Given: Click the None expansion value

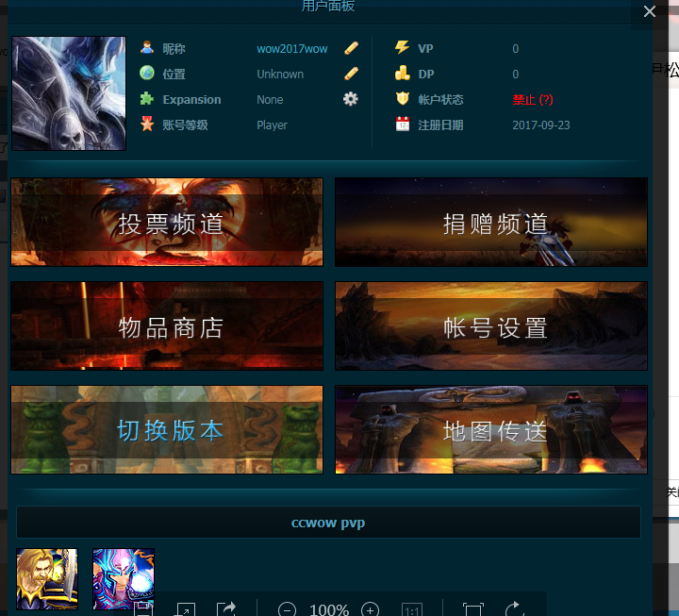Looking at the screenshot, I should pos(270,100).
